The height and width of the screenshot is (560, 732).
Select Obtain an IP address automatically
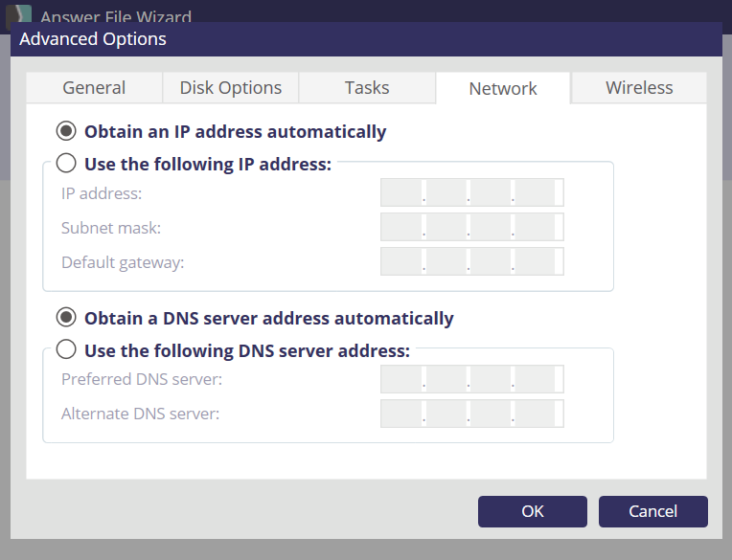coord(67,131)
